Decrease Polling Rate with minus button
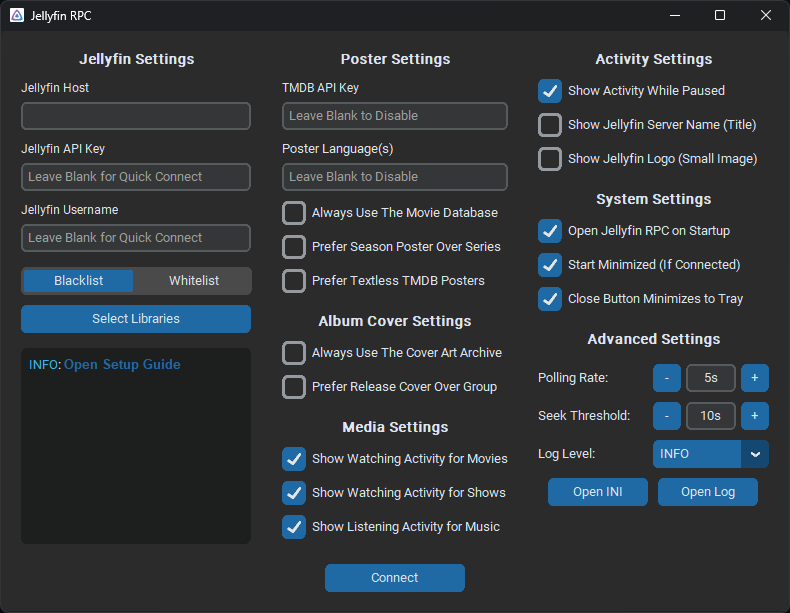Viewport: 790px width, 613px height. 667,378
